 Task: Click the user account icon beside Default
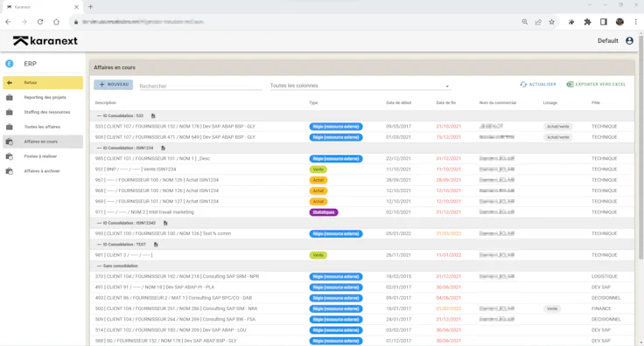tap(629, 40)
